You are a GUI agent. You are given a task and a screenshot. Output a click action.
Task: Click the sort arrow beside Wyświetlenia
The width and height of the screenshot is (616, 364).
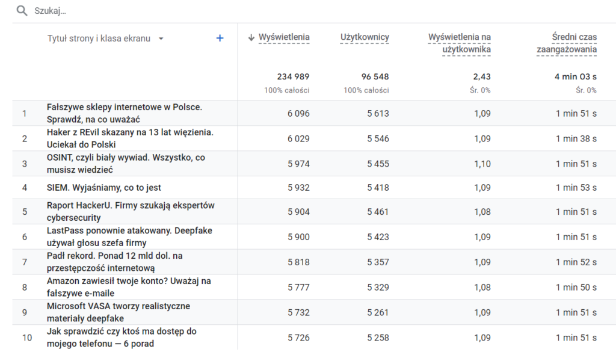251,37
